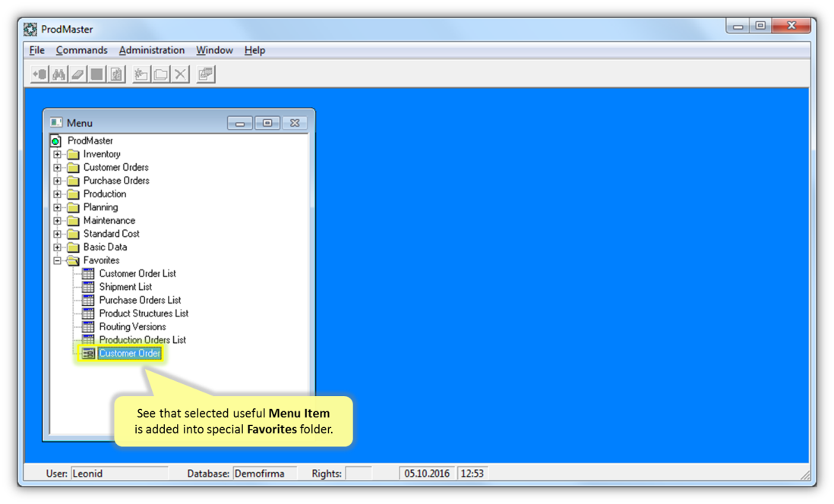
Task: Click the Menu window title icon
Action: pyautogui.click(x=56, y=123)
